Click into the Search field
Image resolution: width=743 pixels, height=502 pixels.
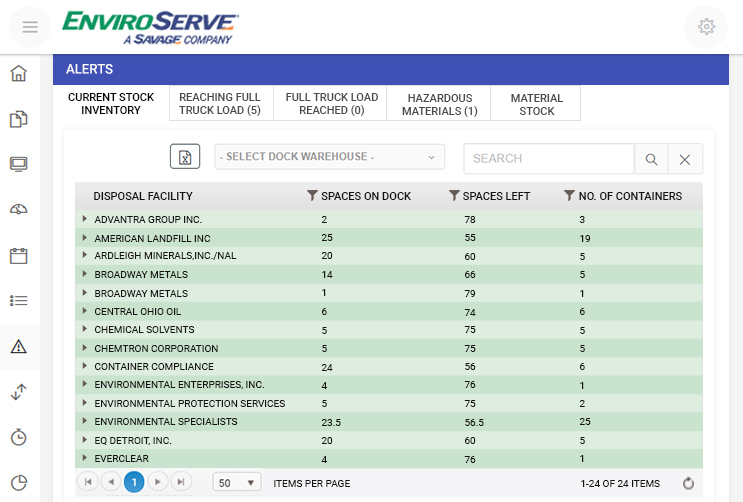549,159
